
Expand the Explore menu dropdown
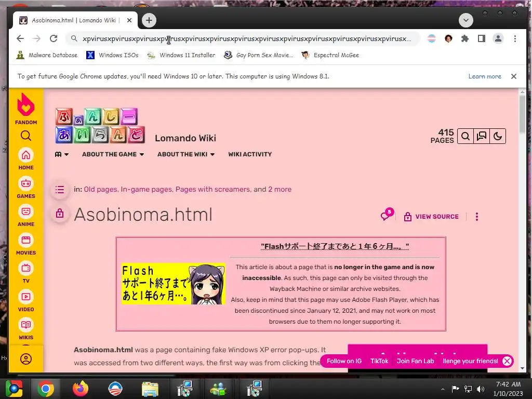pyautogui.click(x=62, y=154)
